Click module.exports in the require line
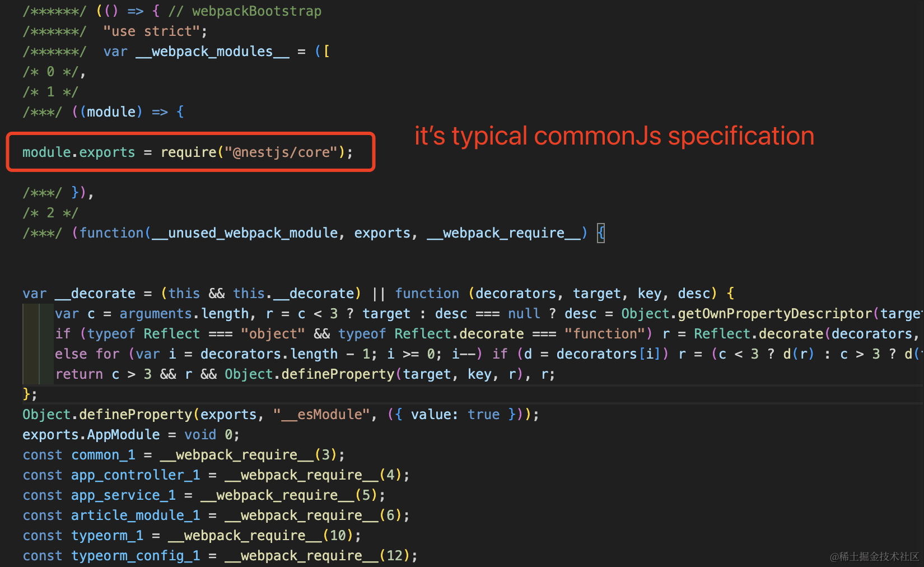This screenshot has width=924, height=567. click(79, 152)
